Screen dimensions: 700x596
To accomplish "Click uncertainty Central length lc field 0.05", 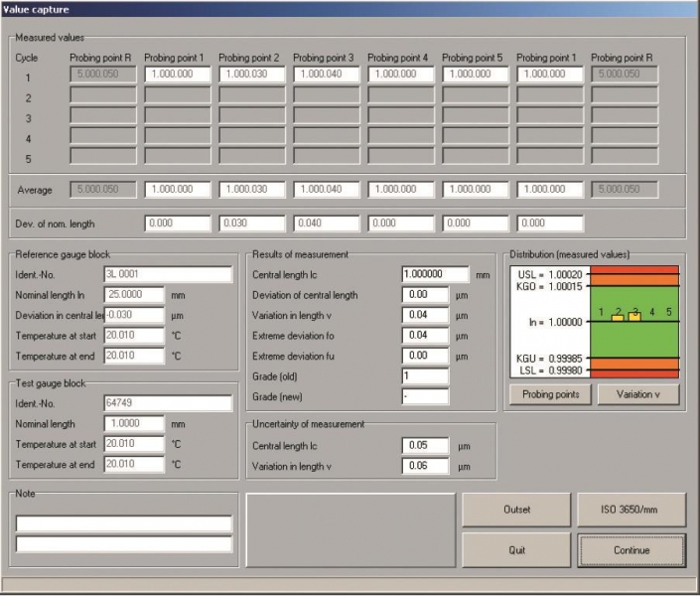I will (x=425, y=445).
